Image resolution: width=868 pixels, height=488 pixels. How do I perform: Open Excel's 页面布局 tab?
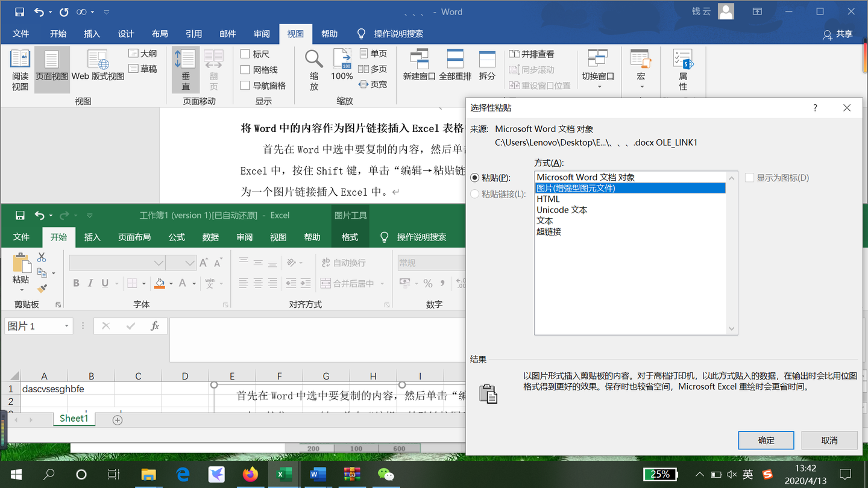click(x=134, y=237)
